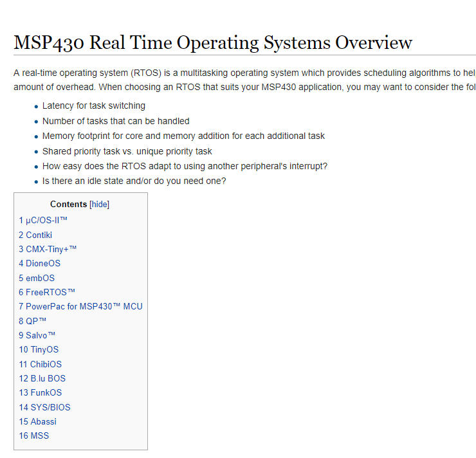This screenshot has height=458, width=476.
Task: Open the Contiki section link
Action: point(35,235)
